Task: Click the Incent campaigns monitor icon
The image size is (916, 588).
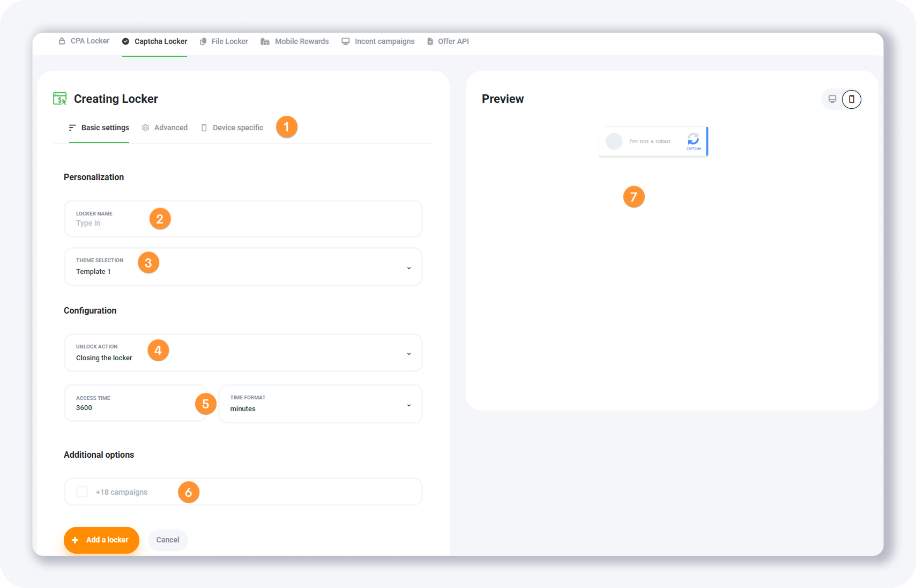Action: tap(346, 42)
